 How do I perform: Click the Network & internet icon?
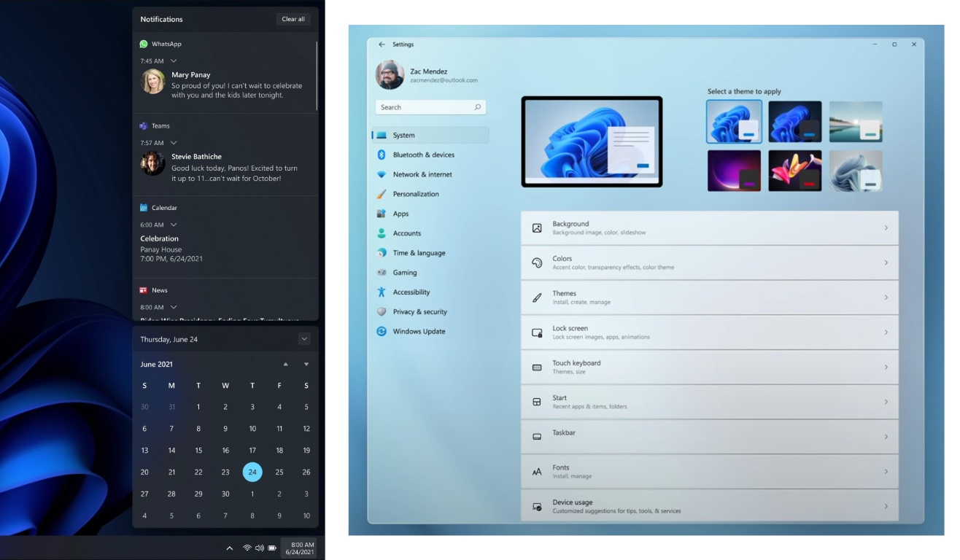coord(381,174)
